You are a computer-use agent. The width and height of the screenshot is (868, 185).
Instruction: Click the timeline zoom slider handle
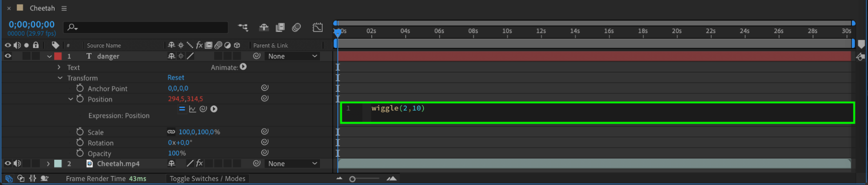352,179
